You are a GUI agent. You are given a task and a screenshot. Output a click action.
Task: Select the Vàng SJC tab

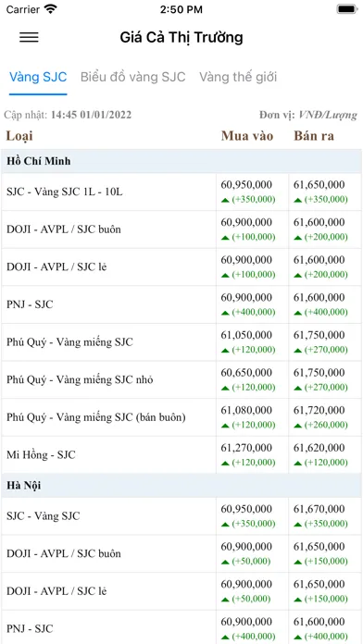coord(38,77)
